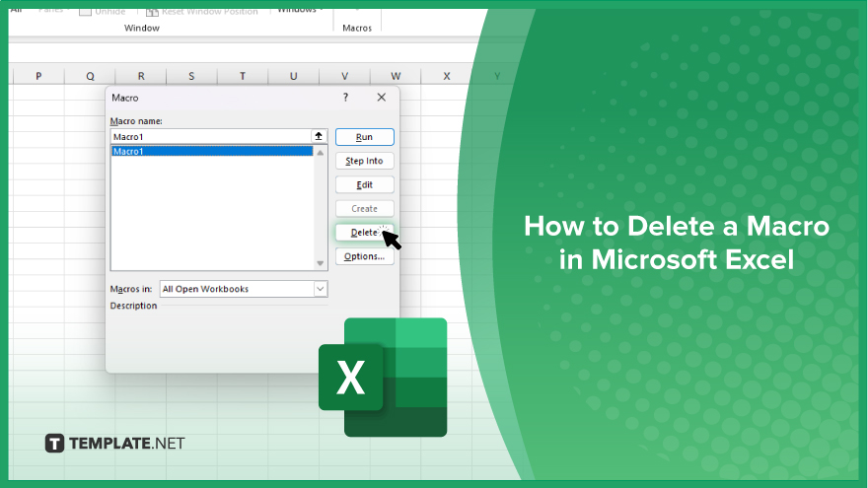This screenshot has height=488, width=868.
Task: Click the Delete button in Macro dialog
Action: tap(364, 233)
